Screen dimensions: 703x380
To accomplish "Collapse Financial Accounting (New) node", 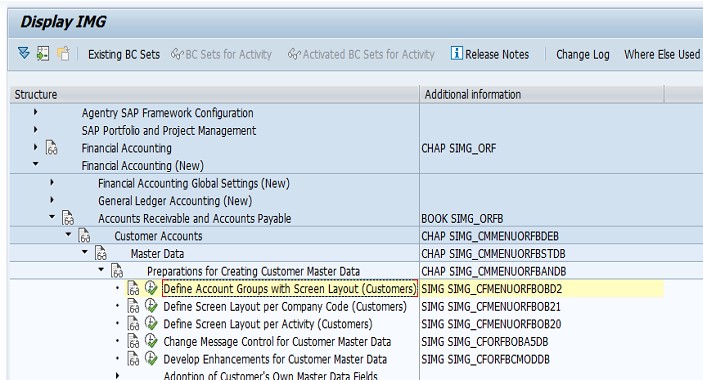I will pos(35,164).
